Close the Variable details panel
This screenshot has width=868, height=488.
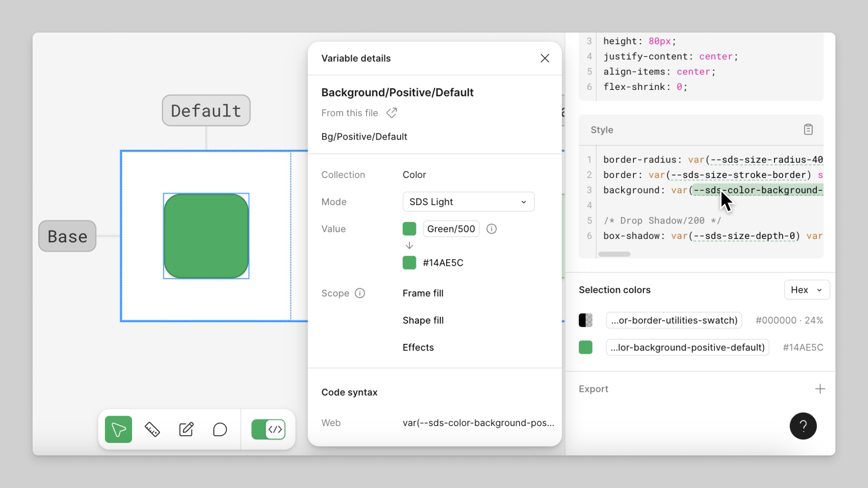coord(545,58)
